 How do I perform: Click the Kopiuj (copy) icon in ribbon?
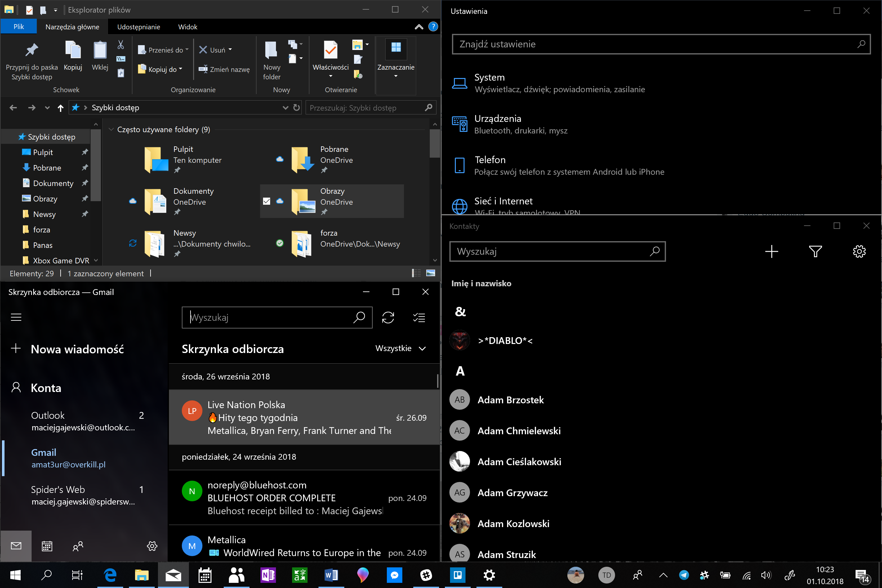pos(73,50)
